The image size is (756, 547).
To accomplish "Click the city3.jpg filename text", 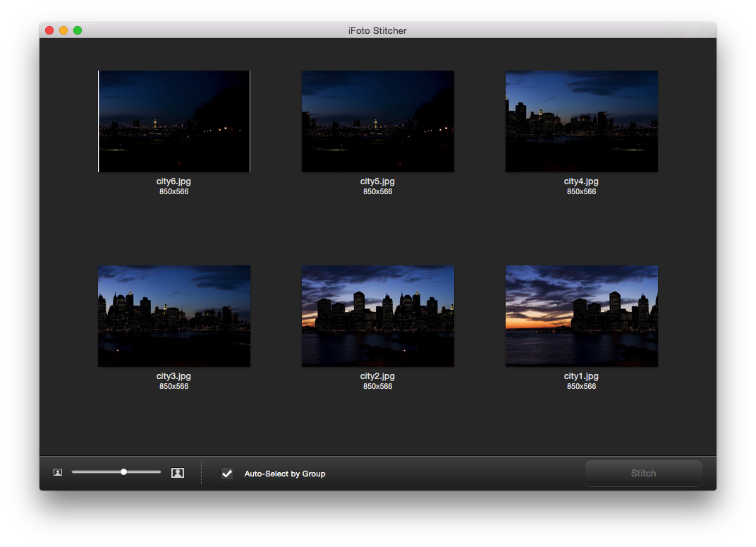I will (173, 376).
